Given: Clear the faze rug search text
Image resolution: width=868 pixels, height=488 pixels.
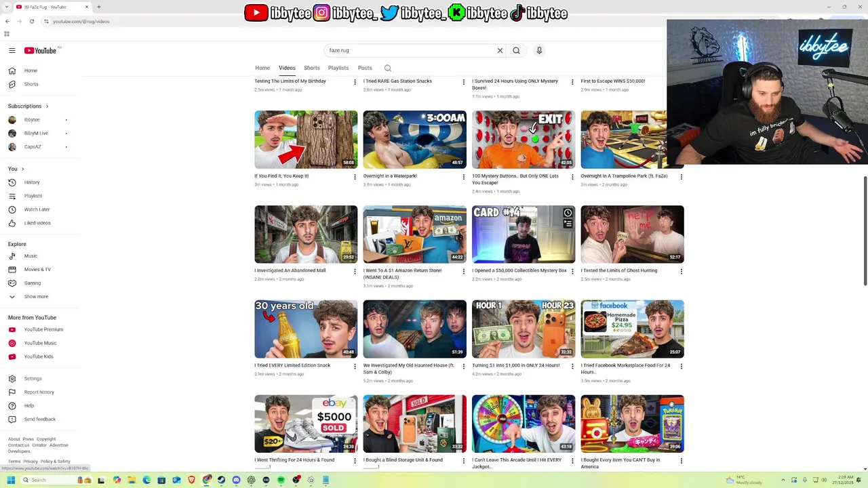Looking at the screenshot, I should [x=500, y=50].
